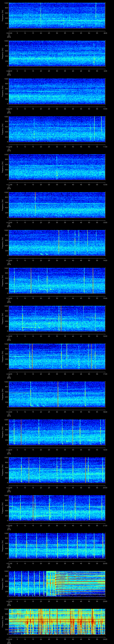Select the "11:00" end time label
114x644 pixels.
click(105, 147)
